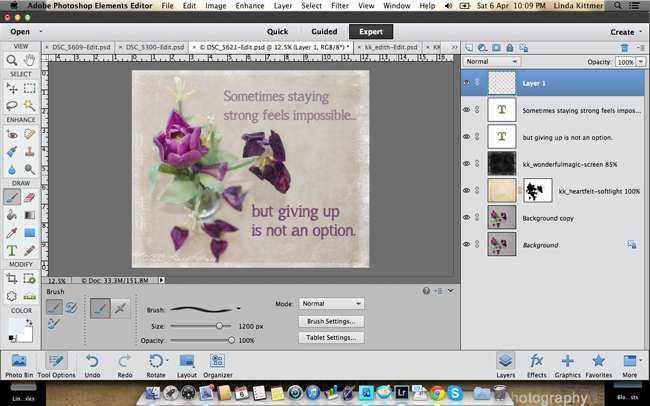
Task: Select the Clone Stamp tool
Action: 29,151
